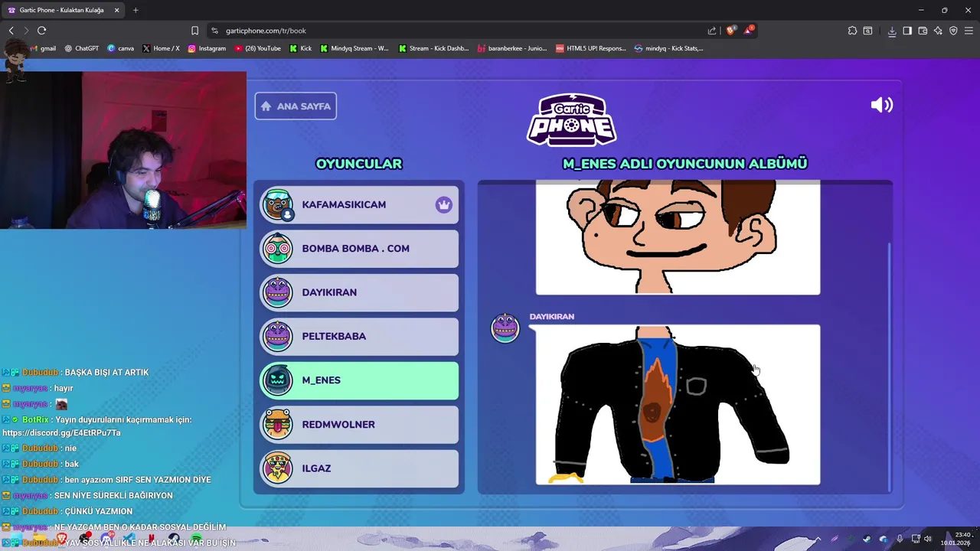Click the browser back arrow
980x551 pixels.
tap(11, 31)
